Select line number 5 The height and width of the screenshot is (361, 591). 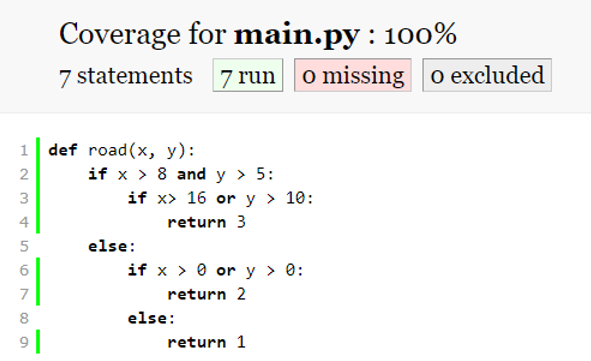[24, 246]
